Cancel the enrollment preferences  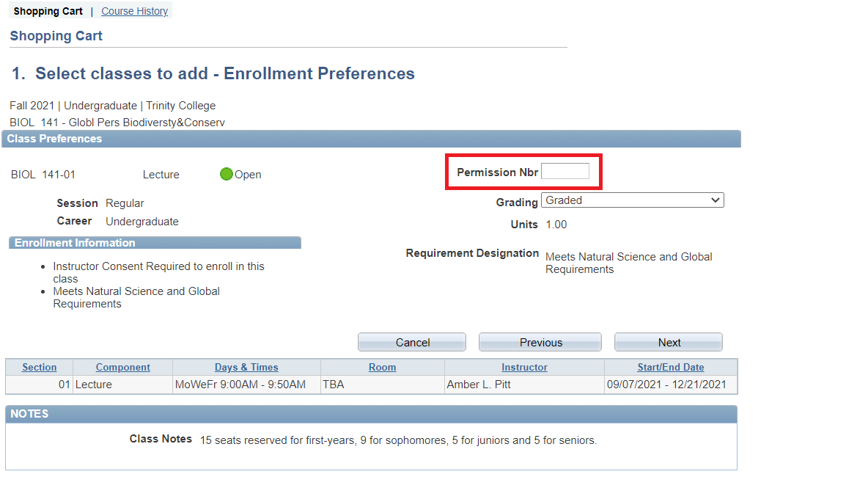411,341
